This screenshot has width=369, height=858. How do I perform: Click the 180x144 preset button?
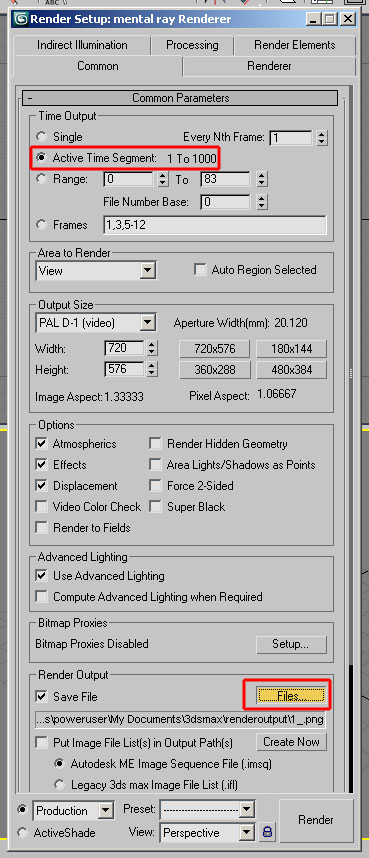pos(291,349)
